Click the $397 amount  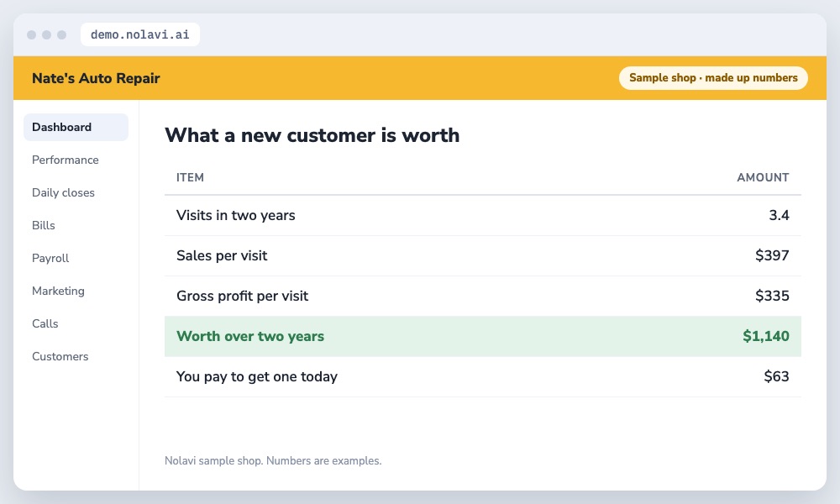pos(772,255)
